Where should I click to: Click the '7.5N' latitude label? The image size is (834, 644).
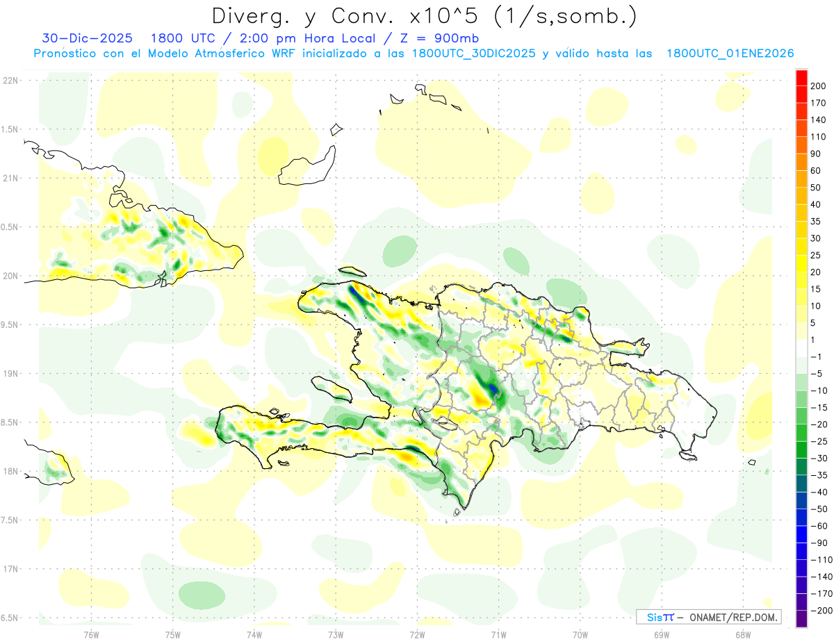click(10, 520)
